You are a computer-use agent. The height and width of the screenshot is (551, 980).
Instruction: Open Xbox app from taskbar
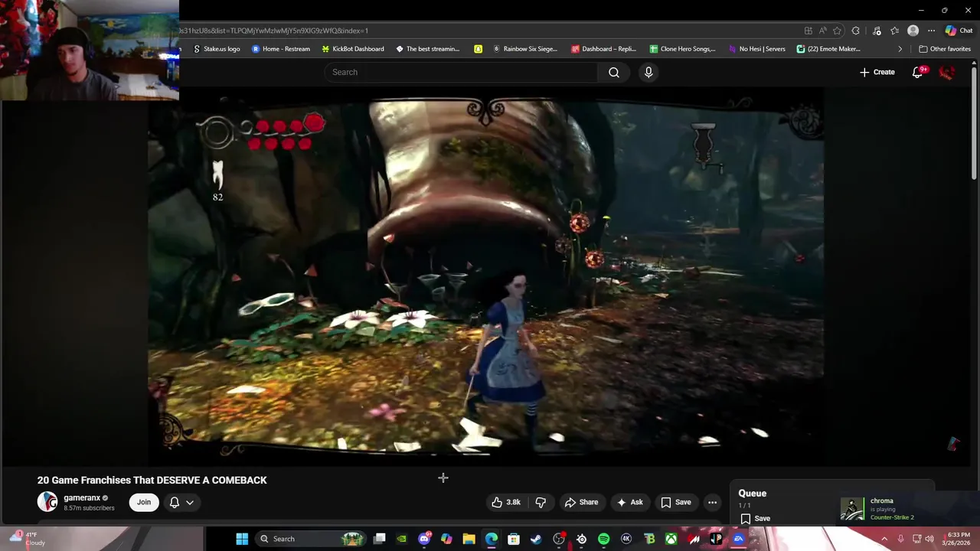point(671,539)
